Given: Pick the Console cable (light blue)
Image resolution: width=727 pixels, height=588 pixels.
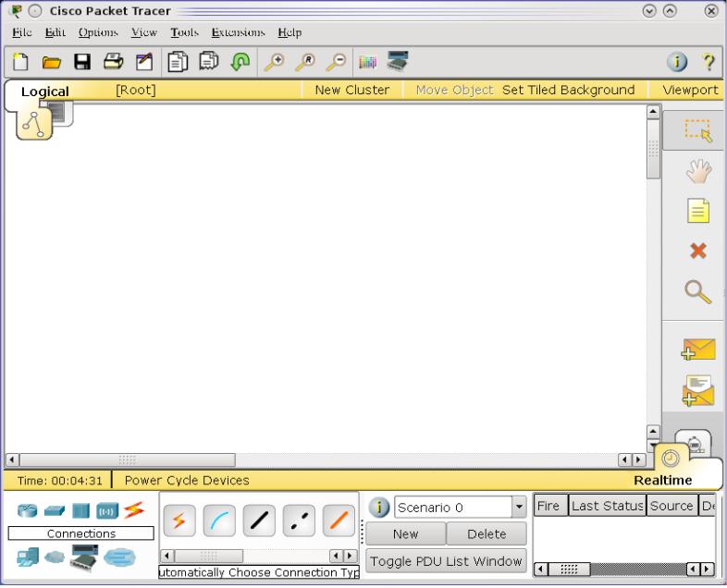Looking at the screenshot, I should coord(219,521).
